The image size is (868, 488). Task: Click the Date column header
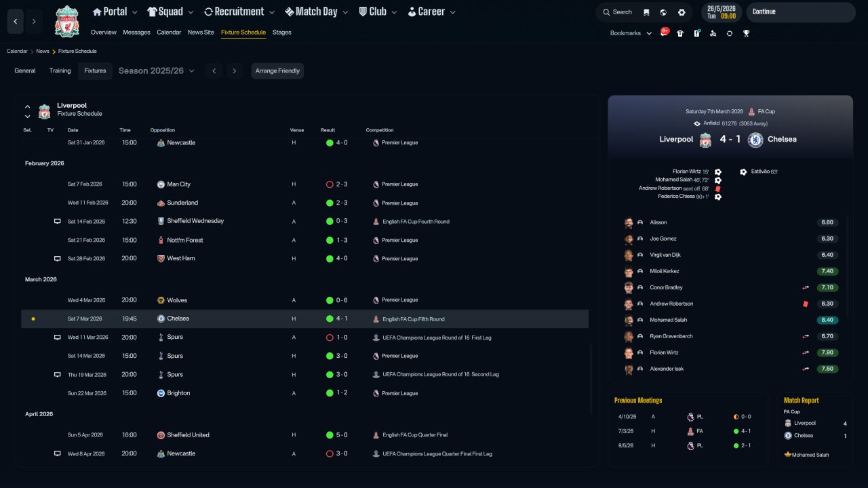[73, 130]
